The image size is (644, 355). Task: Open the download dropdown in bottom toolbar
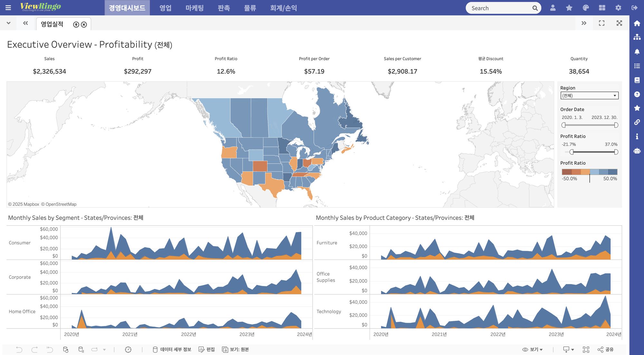click(569, 350)
